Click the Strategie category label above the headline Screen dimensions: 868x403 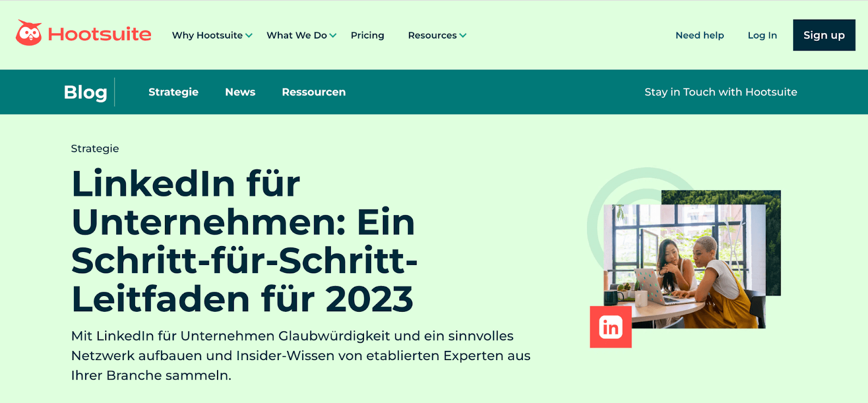95,148
